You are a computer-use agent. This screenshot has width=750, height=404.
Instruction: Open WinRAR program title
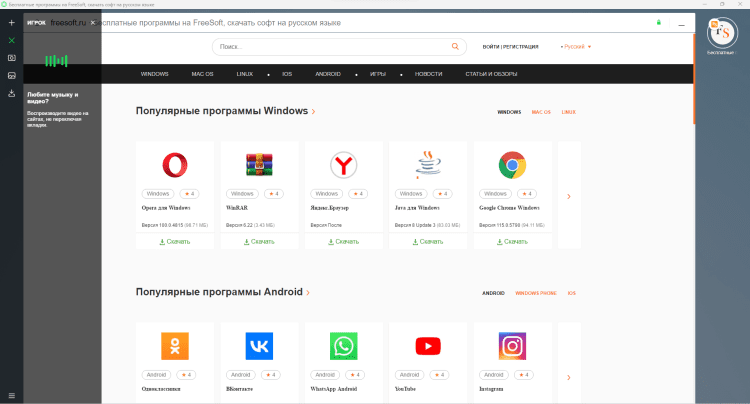coord(237,208)
